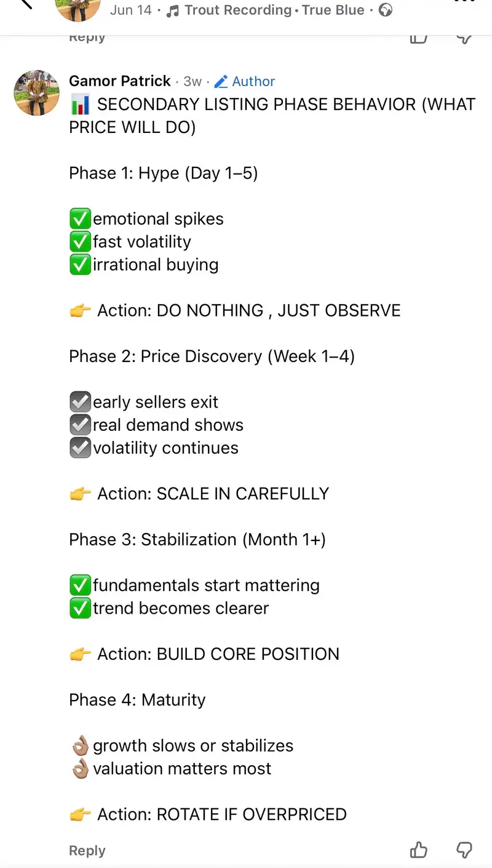Tap the music note icon beside Trout Recording
This screenshot has width=492, height=868.
(x=173, y=10)
